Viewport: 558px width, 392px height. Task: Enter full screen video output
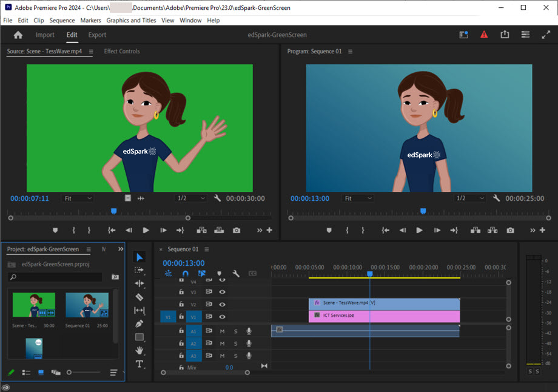pyautogui.click(x=546, y=35)
